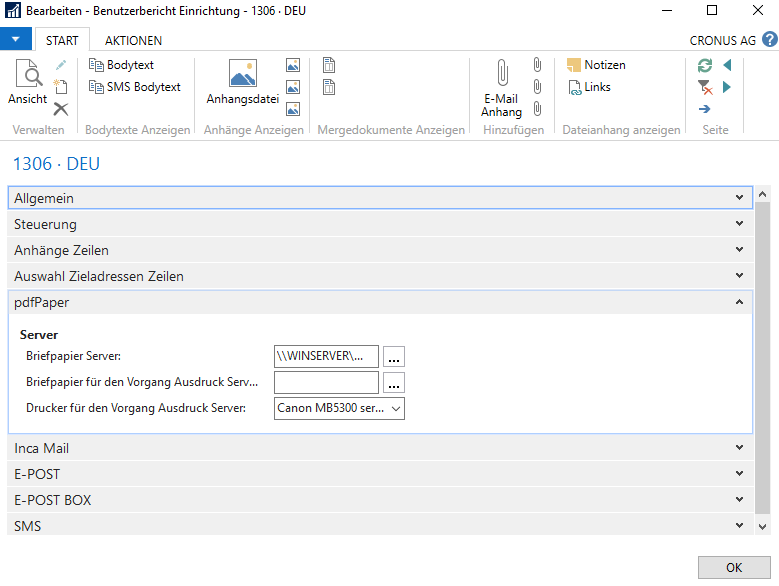Expand the Auswahl Zieladressen Zeilen section
This screenshot has width=779, height=586.
coord(381,276)
